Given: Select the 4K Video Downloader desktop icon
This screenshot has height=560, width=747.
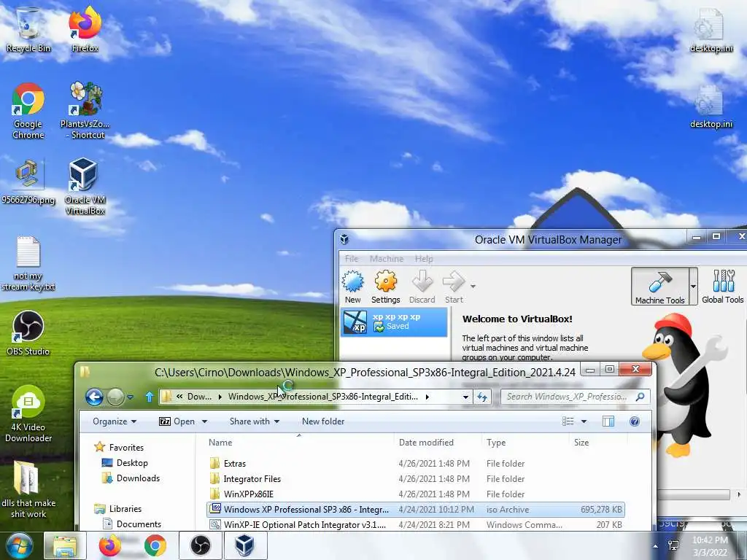Looking at the screenshot, I should click(x=28, y=414).
